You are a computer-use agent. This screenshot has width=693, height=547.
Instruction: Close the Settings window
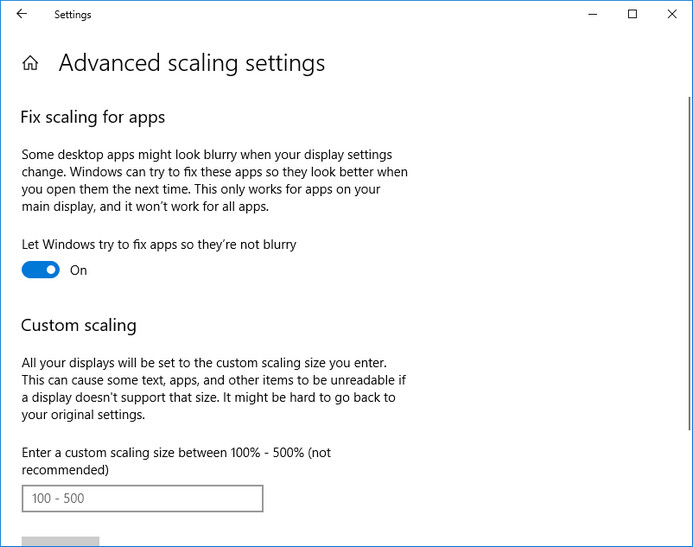click(672, 14)
